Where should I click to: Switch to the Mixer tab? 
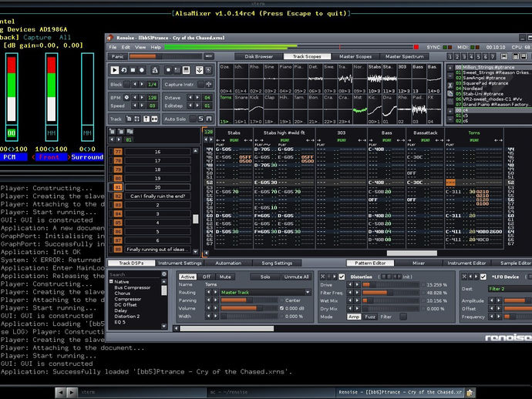(x=419, y=263)
